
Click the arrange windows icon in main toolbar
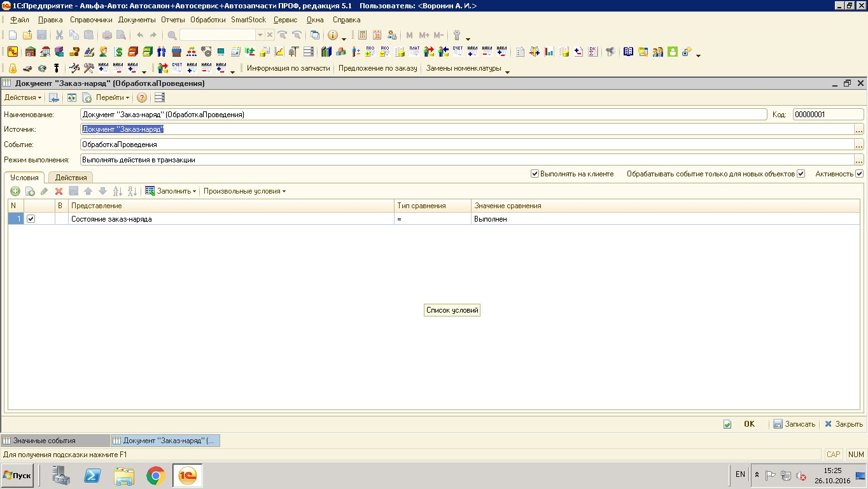coord(315,35)
